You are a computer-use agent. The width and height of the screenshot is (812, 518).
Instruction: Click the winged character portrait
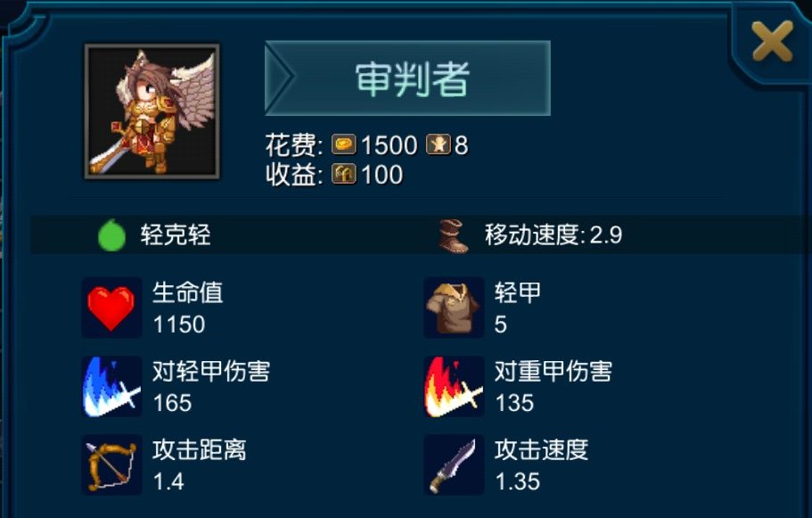click(x=152, y=111)
